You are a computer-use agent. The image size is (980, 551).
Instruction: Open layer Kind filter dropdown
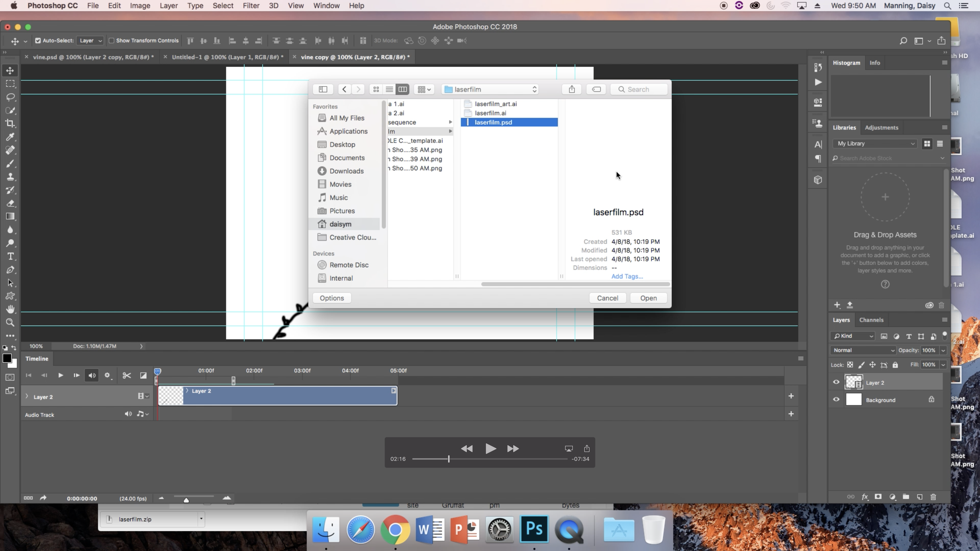tap(852, 336)
